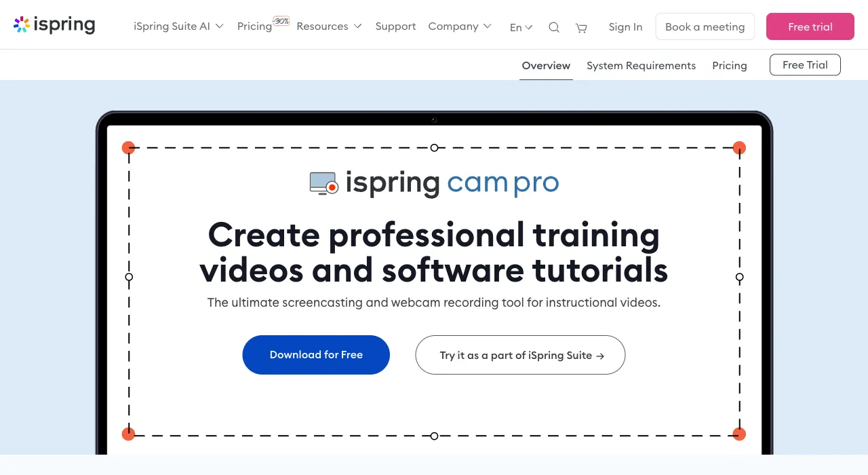868x475 pixels.
Task: Click the pink Free trial button
Action: (810, 26)
